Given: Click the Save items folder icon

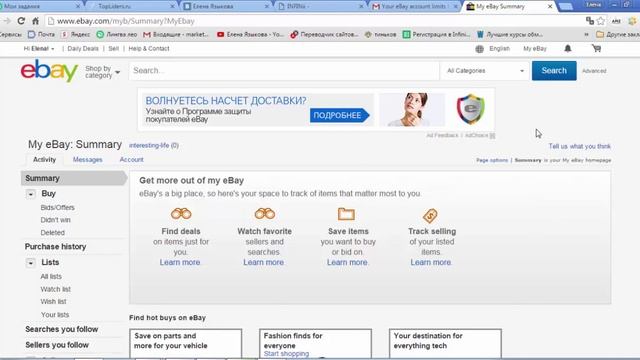Looking at the screenshot, I should point(346,213).
